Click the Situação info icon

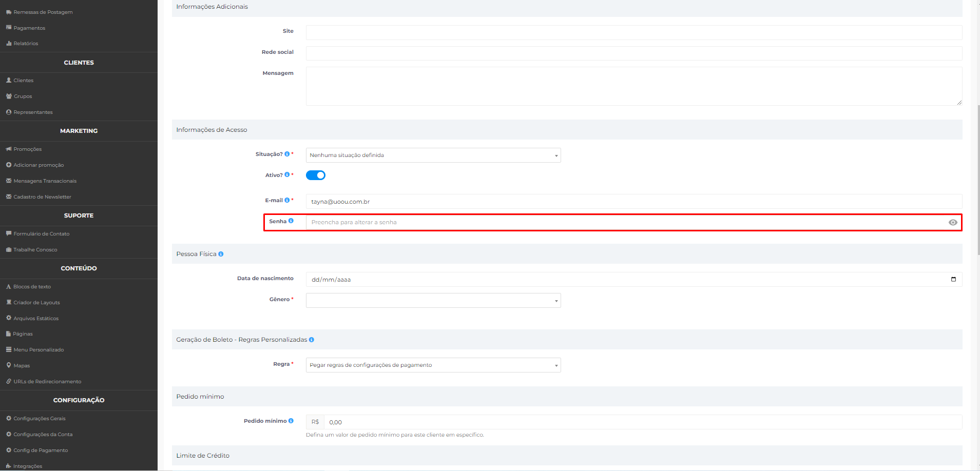[287, 154]
